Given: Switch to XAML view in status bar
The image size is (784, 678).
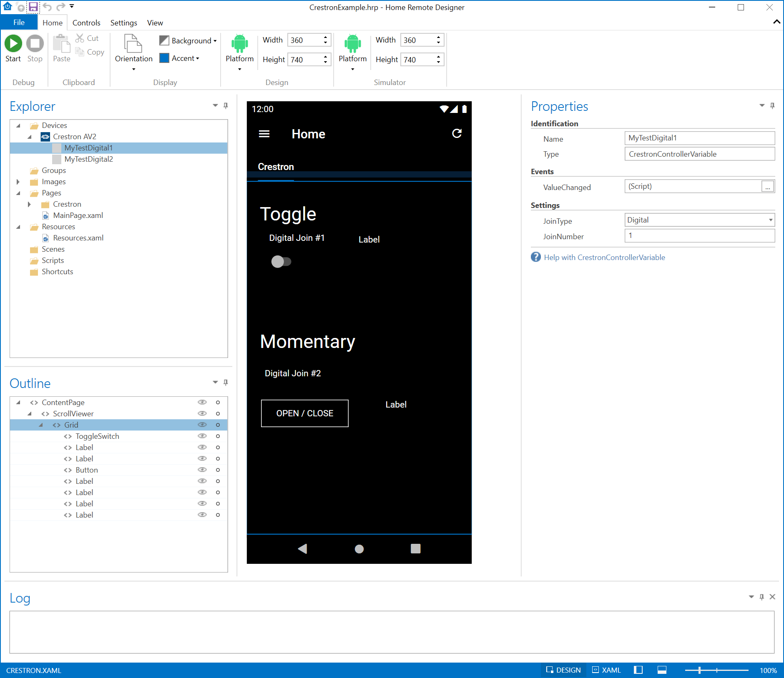Looking at the screenshot, I should (x=607, y=670).
